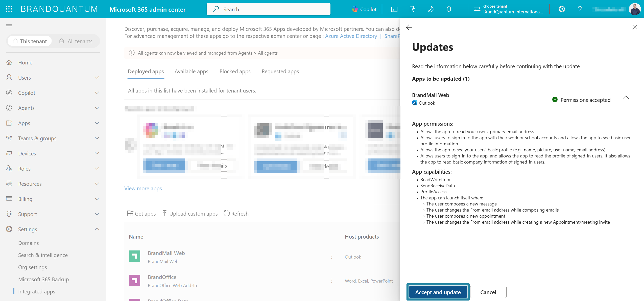
Task: Click the document shortcut icon in header
Action: (412, 9)
